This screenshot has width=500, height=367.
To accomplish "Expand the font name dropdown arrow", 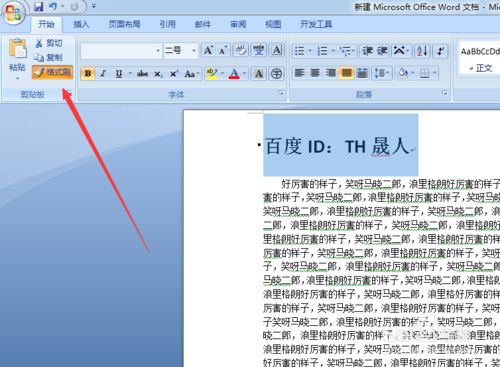I will click(x=158, y=51).
